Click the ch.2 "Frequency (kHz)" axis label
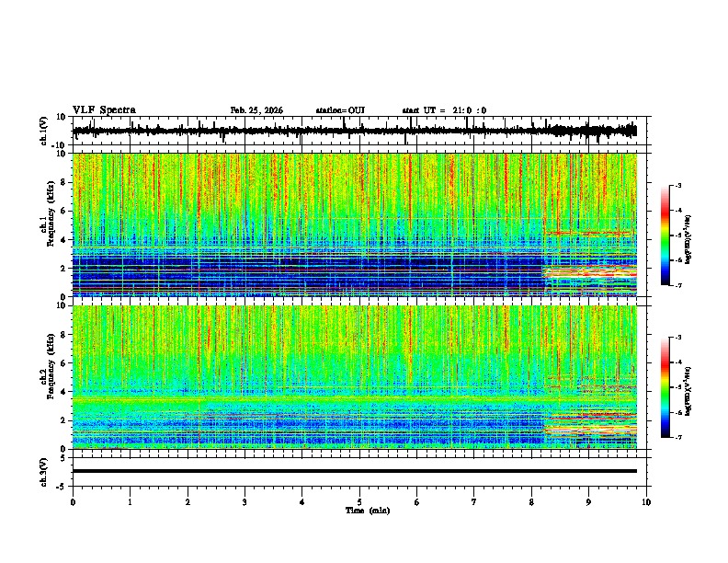This screenshot has width=728, height=563. (x=51, y=366)
